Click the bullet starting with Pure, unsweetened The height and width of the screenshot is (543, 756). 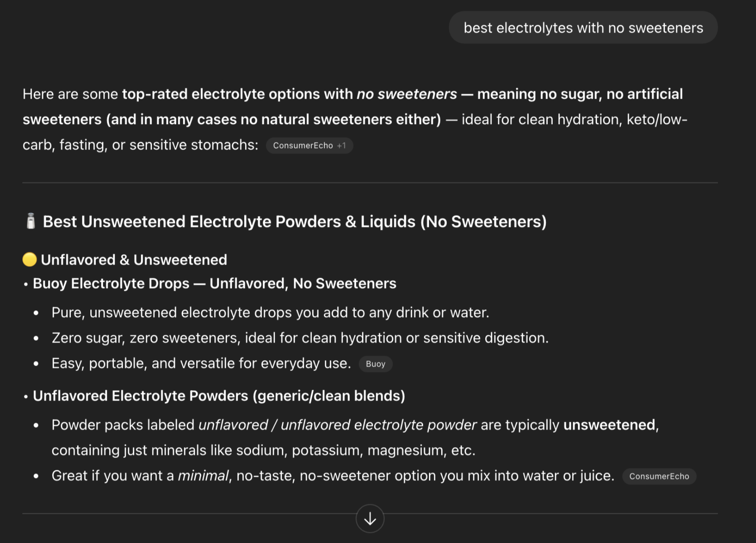tap(270, 312)
